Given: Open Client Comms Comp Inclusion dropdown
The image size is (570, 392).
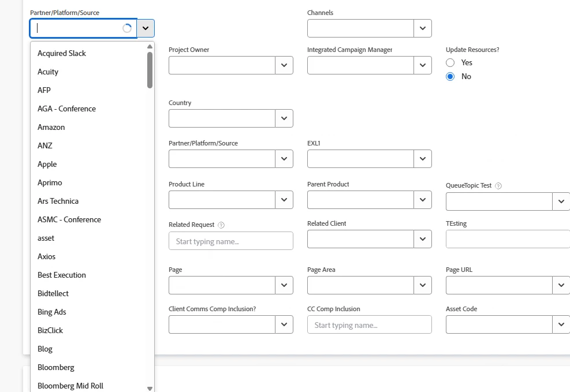Looking at the screenshot, I should [284, 324].
